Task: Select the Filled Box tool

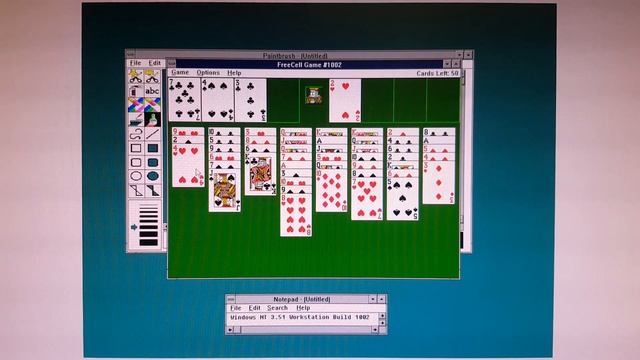Action: pyautogui.click(x=152, y=148)
